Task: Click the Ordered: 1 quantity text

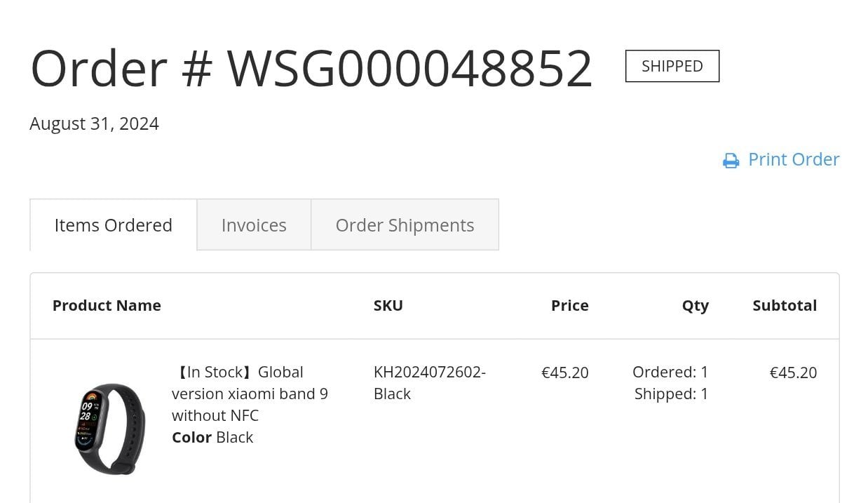Action: (x=670, y=372)
